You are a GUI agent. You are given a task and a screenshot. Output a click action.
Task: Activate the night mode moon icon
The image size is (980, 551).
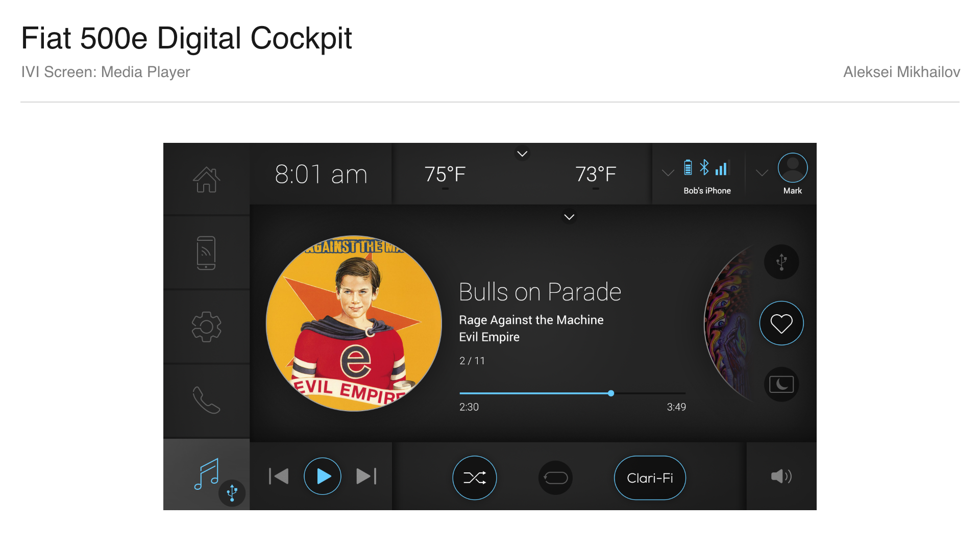click(x=781, y=384)
